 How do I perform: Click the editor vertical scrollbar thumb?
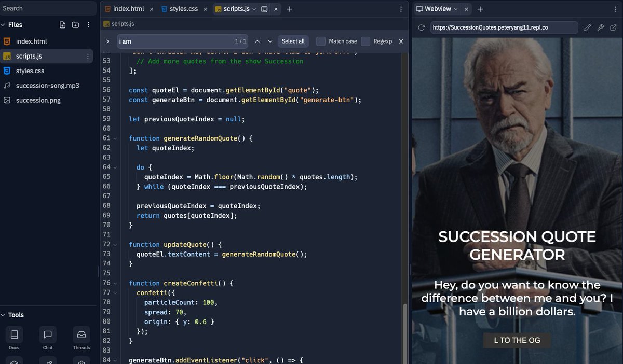(x=404, y=333)
